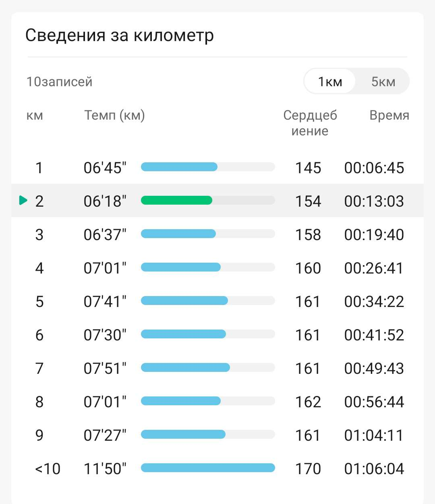Switch to the 1км split view
435x504 pixels.
(x=330, y=81)
